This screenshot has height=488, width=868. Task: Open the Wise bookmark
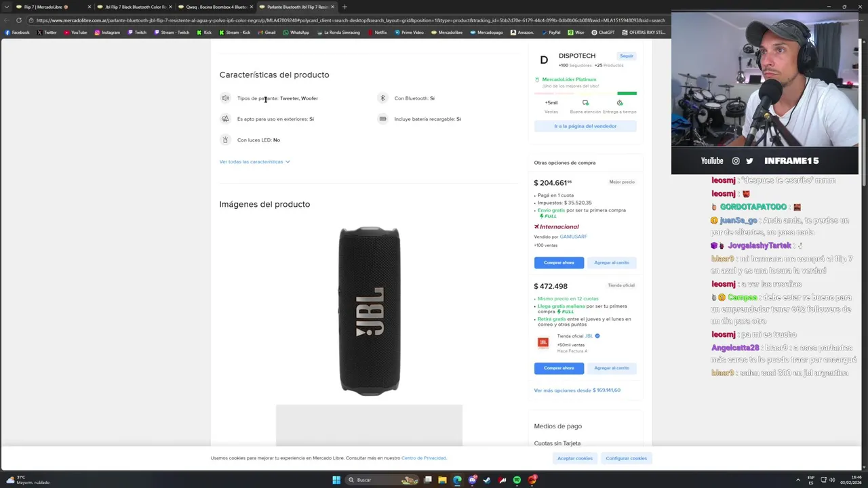(x=576, y=33)
